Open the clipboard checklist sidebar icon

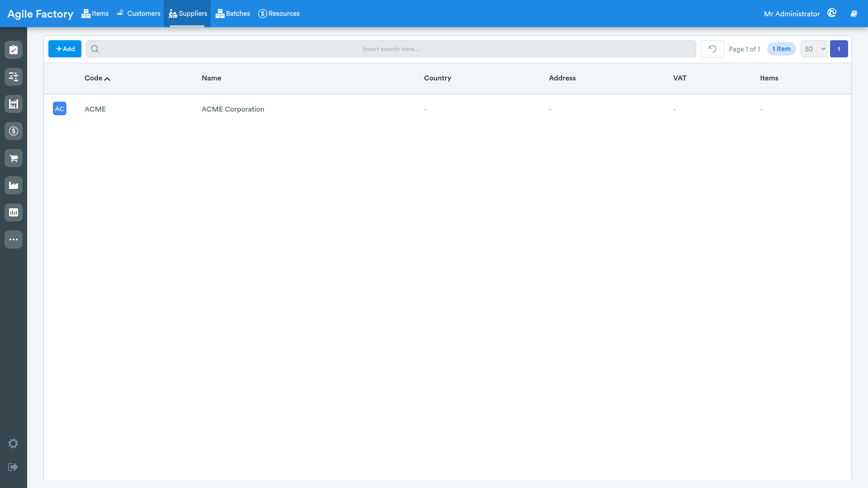(14, 50)
